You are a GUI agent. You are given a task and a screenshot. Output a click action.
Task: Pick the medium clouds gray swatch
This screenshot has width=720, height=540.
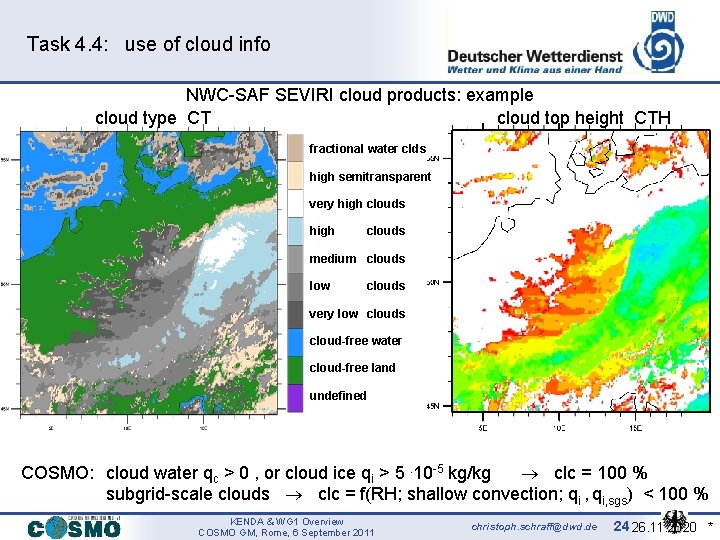[295, 259]
